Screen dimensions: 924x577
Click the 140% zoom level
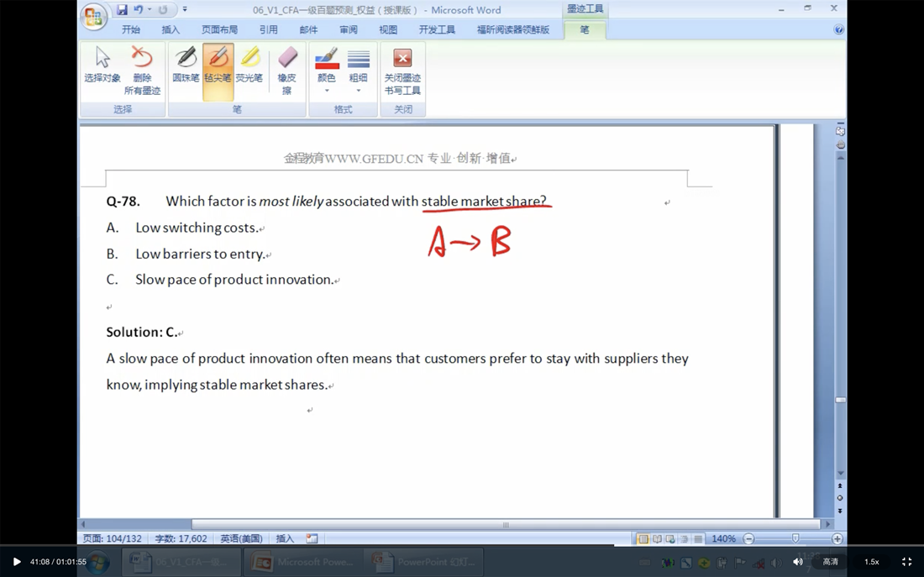coord(723,538)
